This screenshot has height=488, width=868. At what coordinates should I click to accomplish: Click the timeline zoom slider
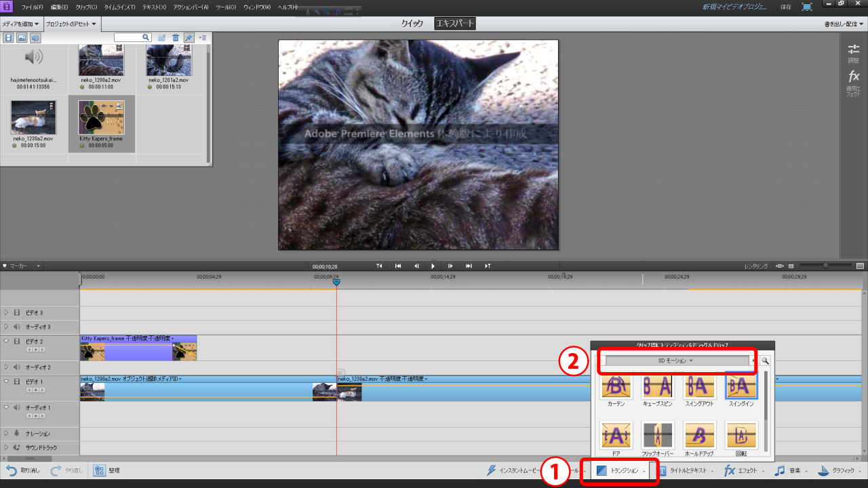(825, 266)
